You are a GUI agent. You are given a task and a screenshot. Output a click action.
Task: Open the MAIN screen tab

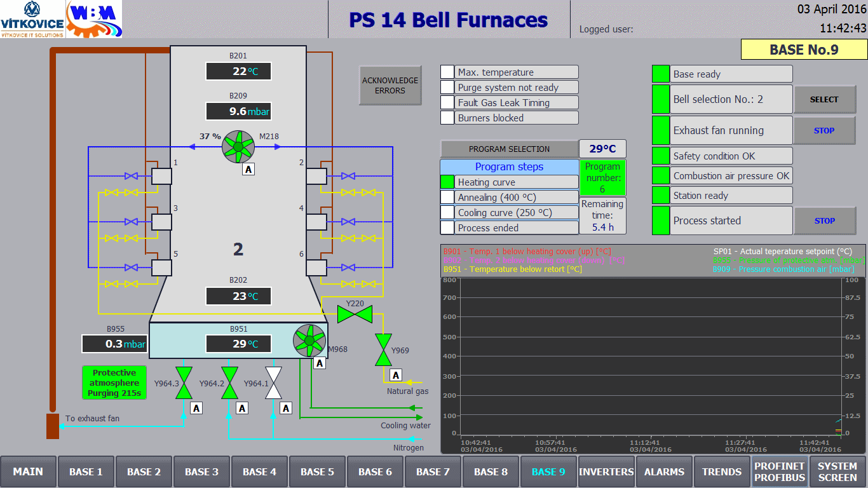29,471
